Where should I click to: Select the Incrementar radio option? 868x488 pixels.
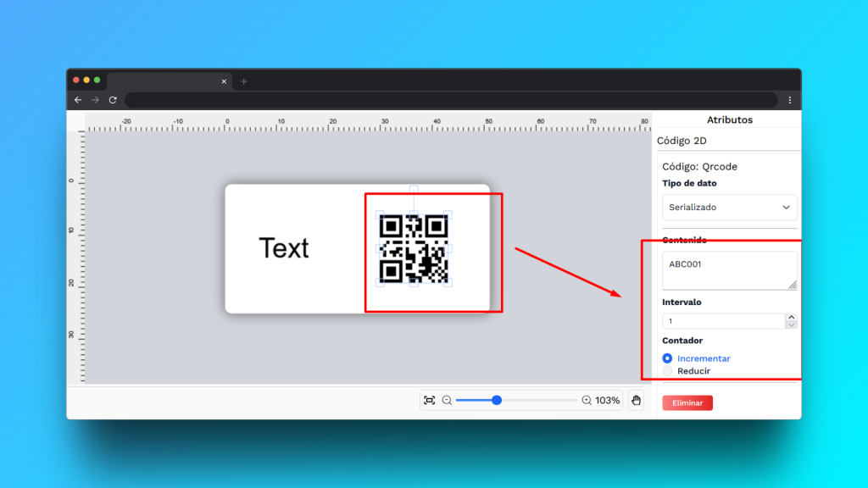tap(668, 358)
